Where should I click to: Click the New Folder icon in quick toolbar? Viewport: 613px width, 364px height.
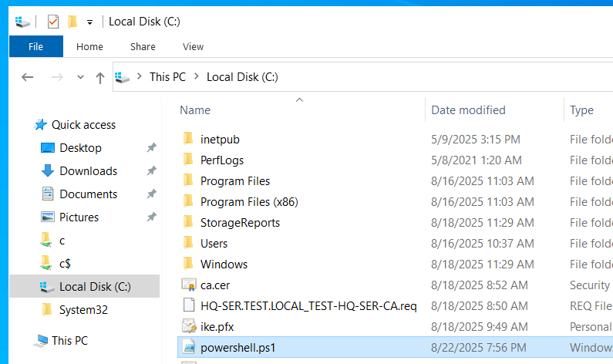(72, 22)
